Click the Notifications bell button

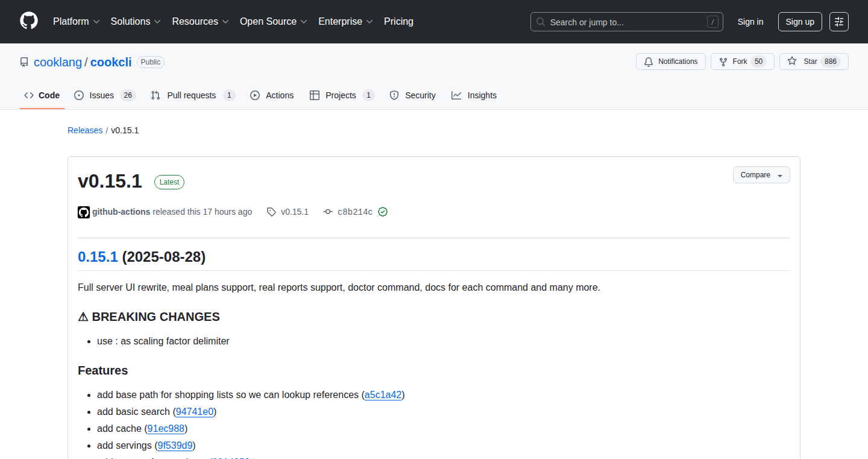(x=671, y=62)
